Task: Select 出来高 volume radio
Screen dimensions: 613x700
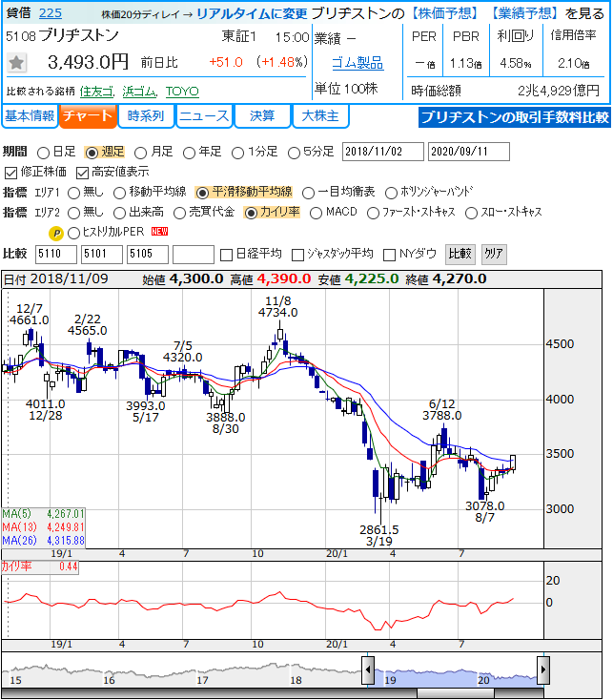Action: (119, 213)
